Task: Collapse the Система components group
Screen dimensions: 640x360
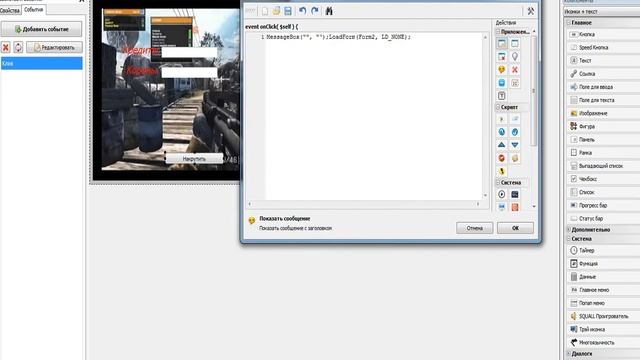Action: click(568, 239)
